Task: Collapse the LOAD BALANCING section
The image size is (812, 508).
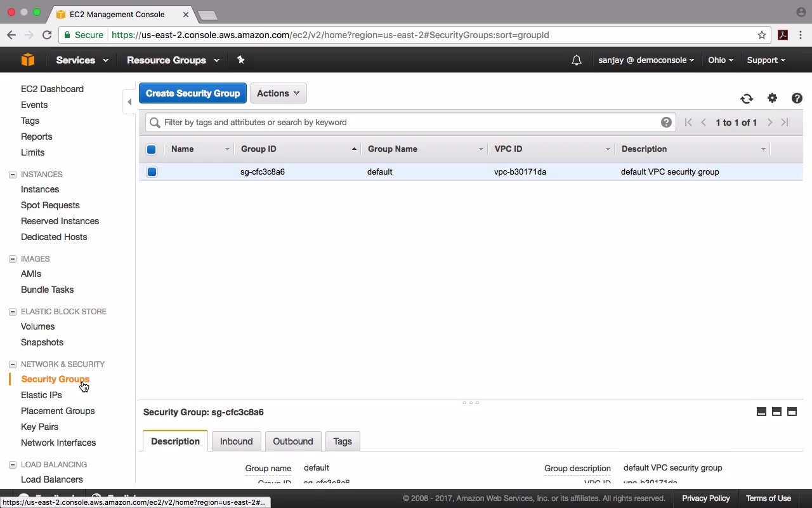Action: [12, 464]
